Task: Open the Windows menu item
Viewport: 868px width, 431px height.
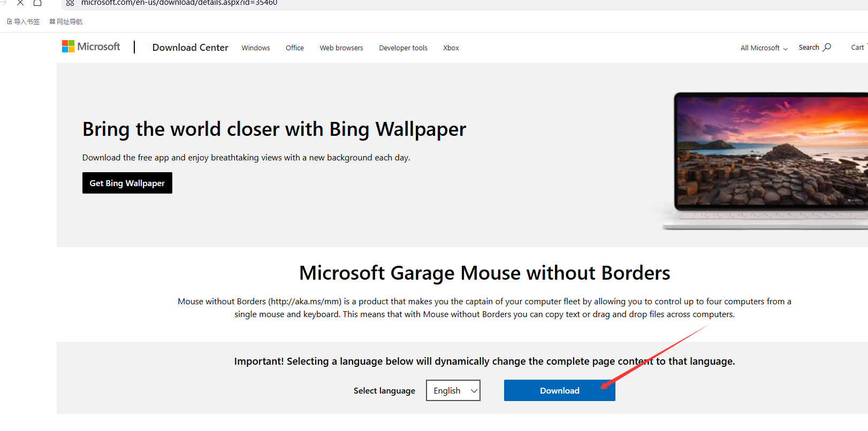Action: coord(256,48)
